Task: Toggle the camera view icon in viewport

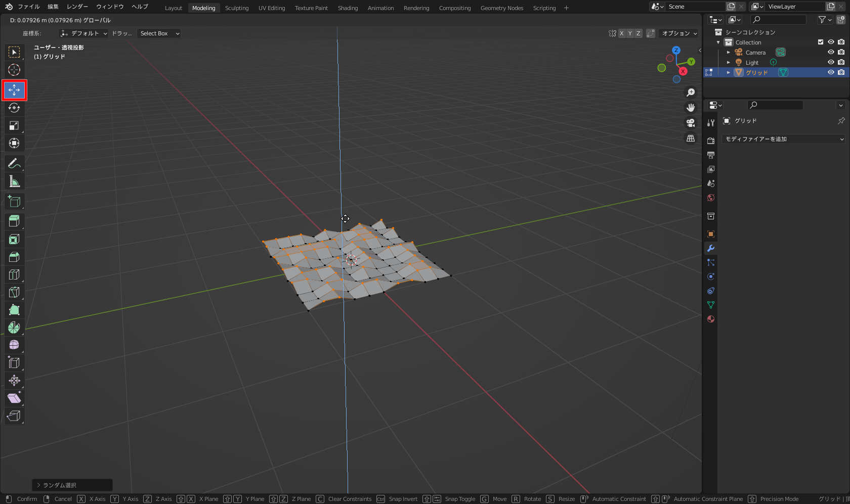Action: pyautogui.click(x=691, y=123)
